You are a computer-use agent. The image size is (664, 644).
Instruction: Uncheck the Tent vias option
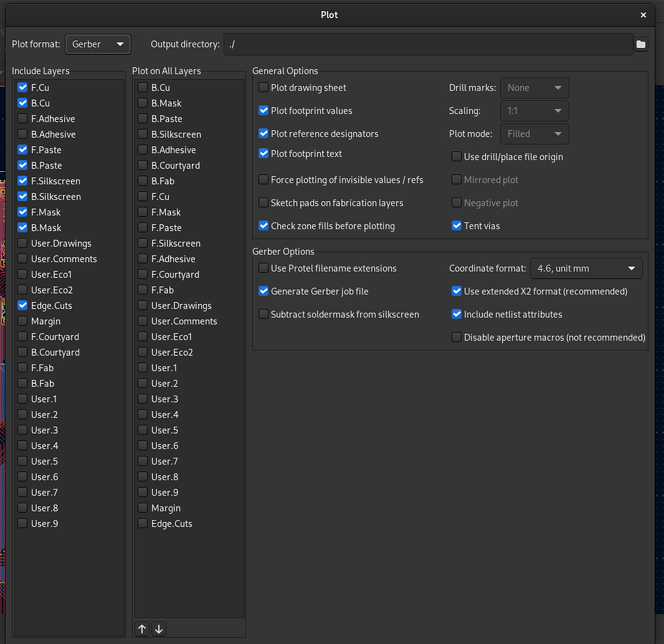point(456,226)
